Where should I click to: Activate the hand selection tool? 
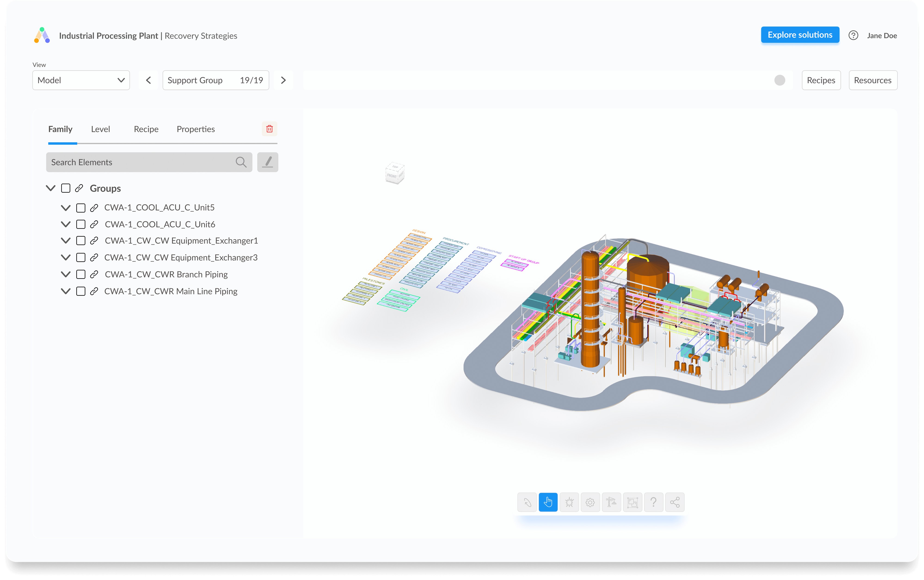click(x=548, y=502)
